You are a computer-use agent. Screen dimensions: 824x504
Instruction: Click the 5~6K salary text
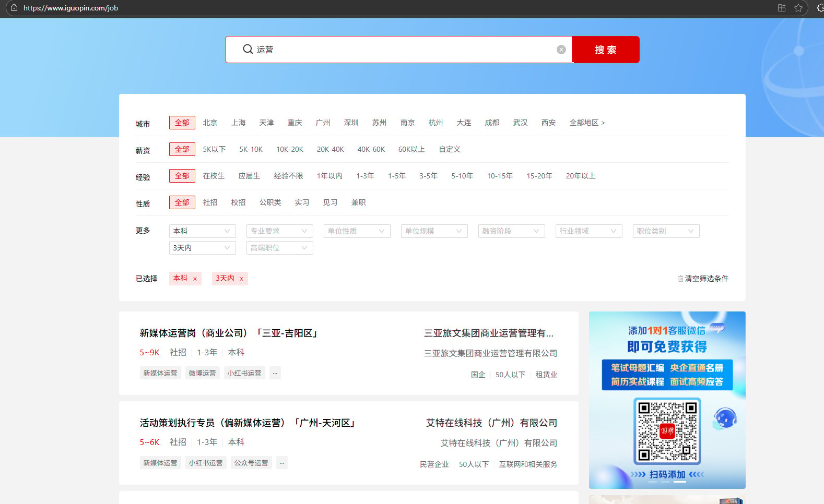[149, 442]
